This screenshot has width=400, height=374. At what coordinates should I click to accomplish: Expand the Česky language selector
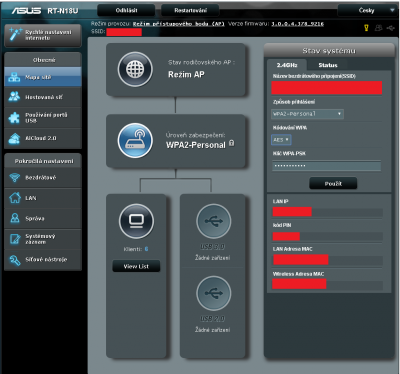(x=367, y=10)
